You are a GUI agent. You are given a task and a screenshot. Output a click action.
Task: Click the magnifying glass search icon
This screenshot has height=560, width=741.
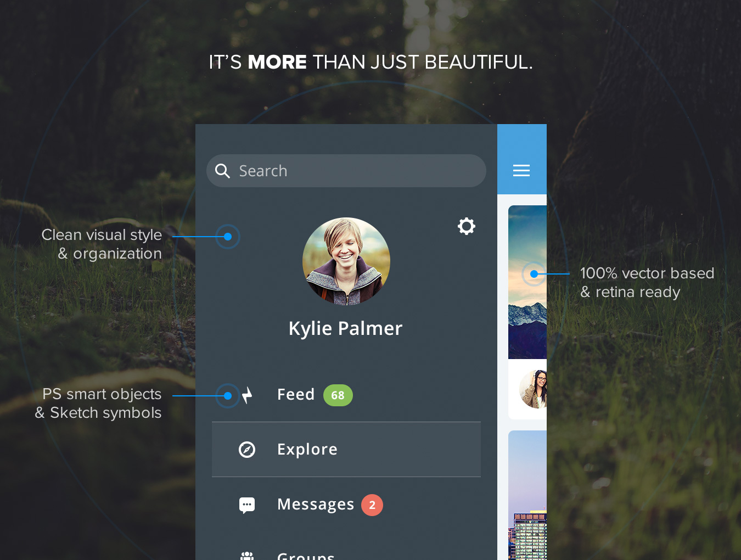click(222, 171)
